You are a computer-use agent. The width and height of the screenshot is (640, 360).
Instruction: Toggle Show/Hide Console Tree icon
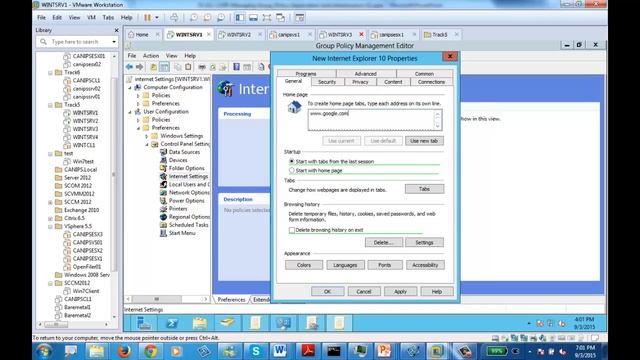(x=164, y=67)
